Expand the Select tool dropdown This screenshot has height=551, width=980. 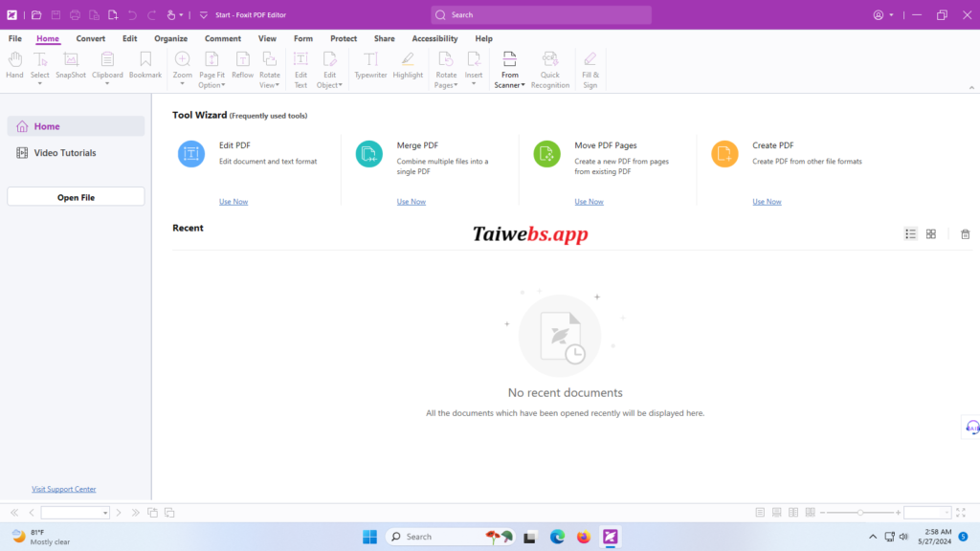(x=39, y=84)
